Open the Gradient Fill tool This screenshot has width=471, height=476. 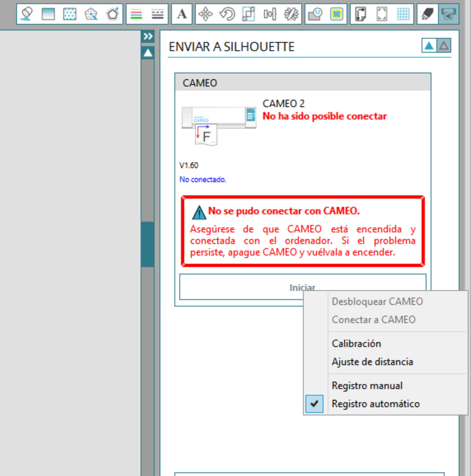click(48, 14)
